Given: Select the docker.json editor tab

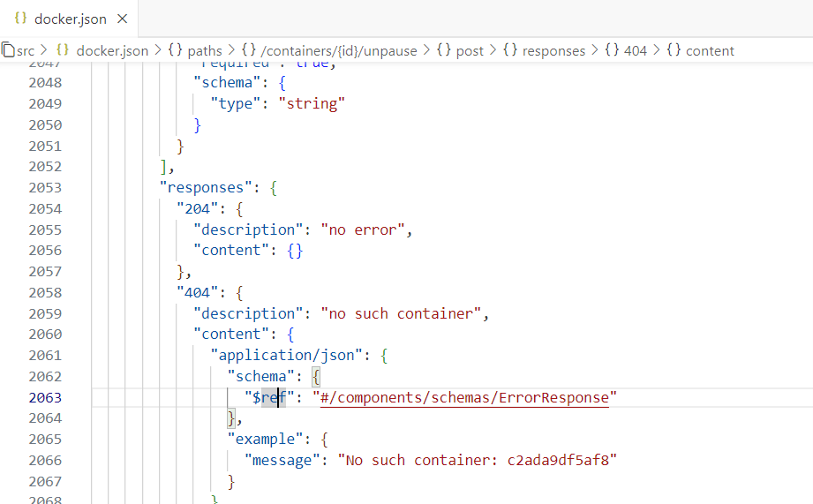Looking at the screenshot, I should click(x=70, y=19).
